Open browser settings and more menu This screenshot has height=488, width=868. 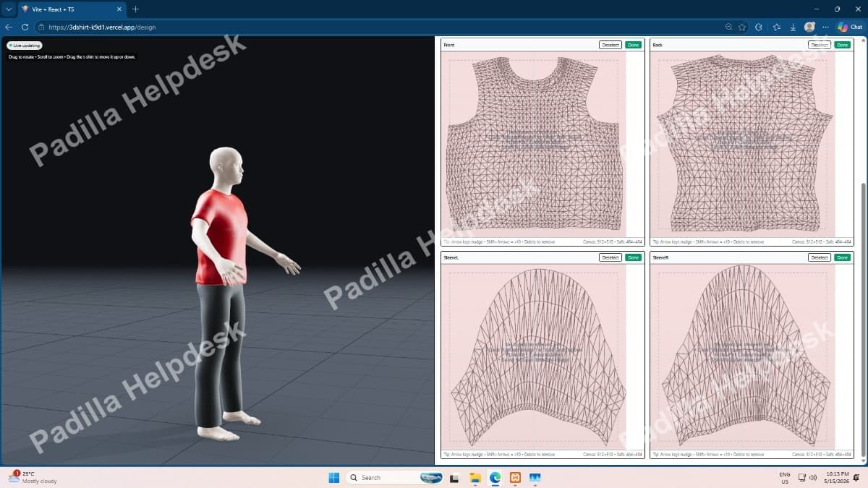click(x=825, y=27)
